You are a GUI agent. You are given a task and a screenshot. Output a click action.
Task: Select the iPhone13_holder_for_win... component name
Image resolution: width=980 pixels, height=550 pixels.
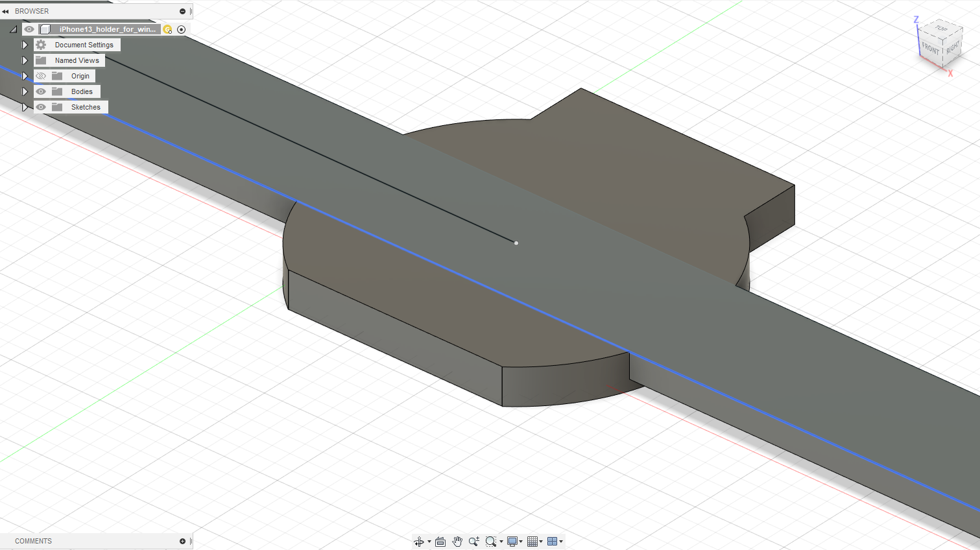point(107,29)
